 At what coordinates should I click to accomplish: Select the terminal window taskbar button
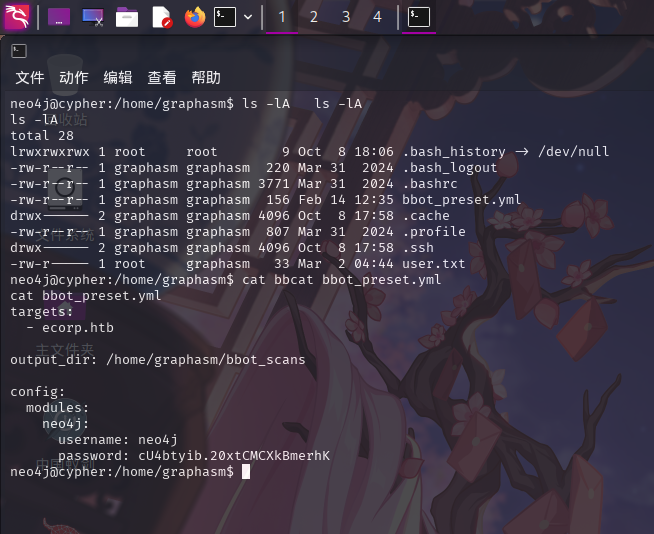419,17
